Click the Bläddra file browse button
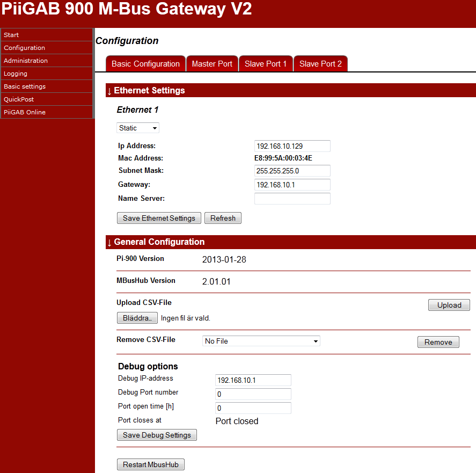This screenshot has height=473, width=476. tap(137, 318)
